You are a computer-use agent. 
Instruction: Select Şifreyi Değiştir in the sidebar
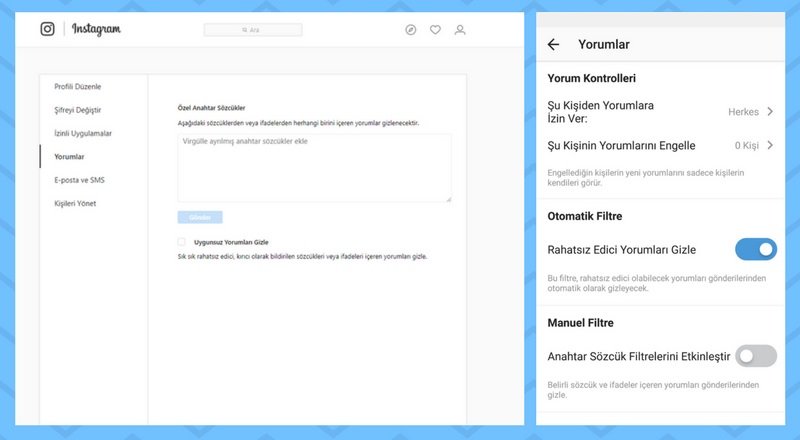(80, 110)
